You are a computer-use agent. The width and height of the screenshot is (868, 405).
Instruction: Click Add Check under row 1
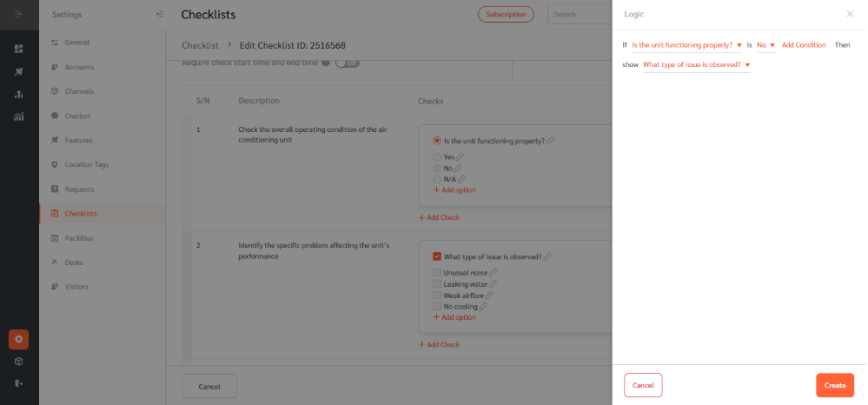(x=439, y=218)
